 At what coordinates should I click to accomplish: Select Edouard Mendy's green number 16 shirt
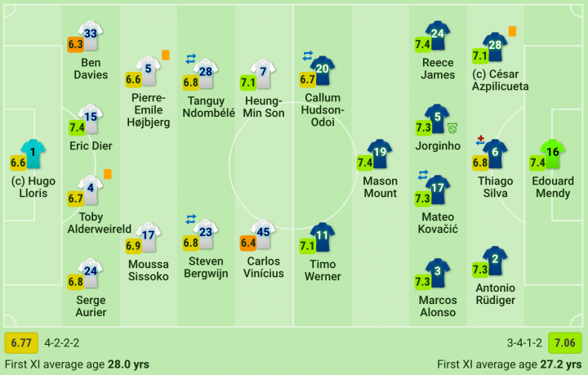pyautogui.click(x=552, y=154)
